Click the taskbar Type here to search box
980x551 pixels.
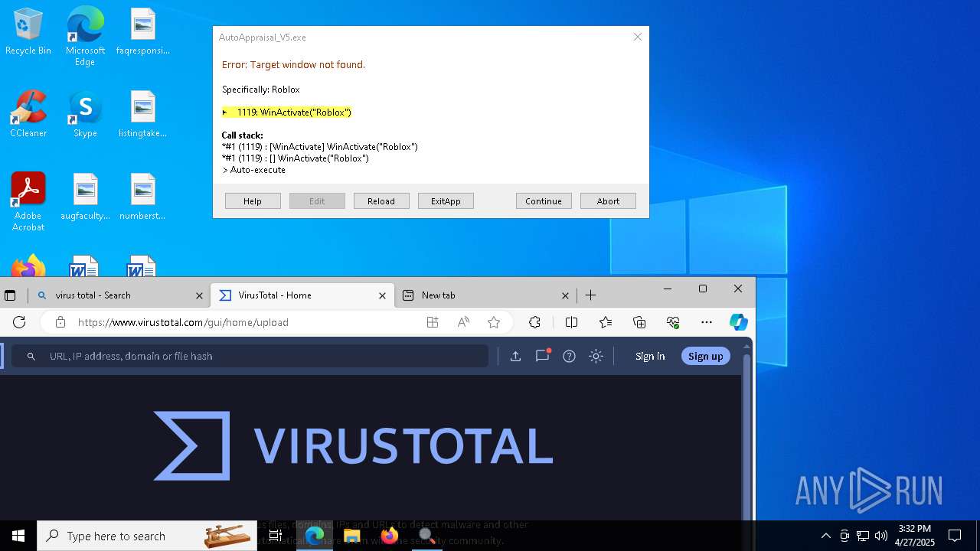(x=147, y=536)
